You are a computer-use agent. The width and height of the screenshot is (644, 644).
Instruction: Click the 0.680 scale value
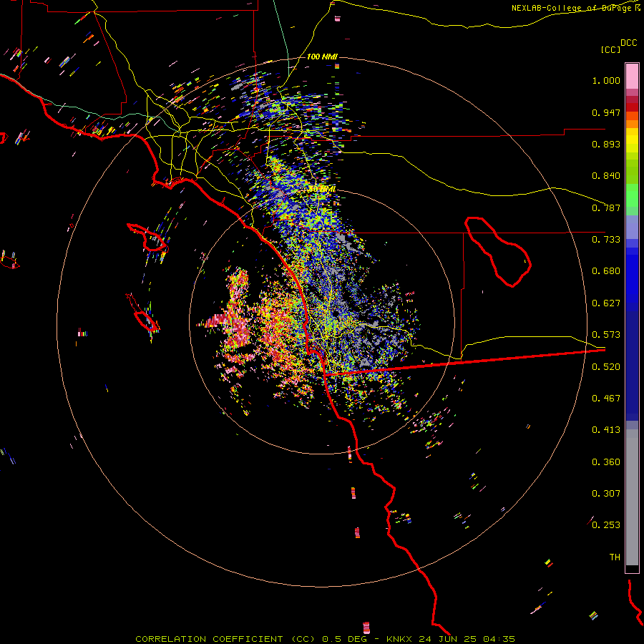pos(606,271)
